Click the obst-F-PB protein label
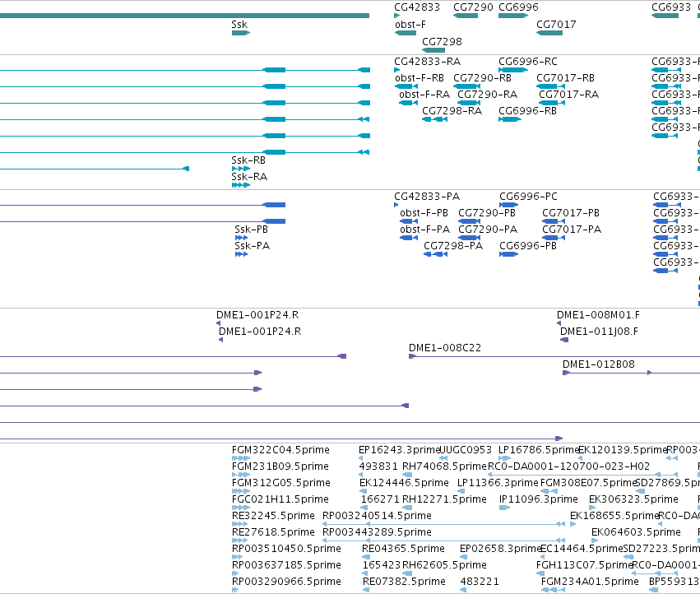 (424, 213)
